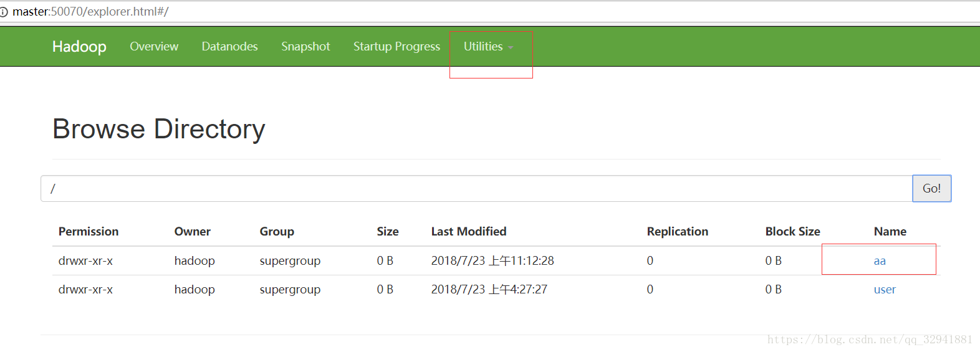
Task: Click the owner hadoop in the aa row
Action: coord(195,261)
